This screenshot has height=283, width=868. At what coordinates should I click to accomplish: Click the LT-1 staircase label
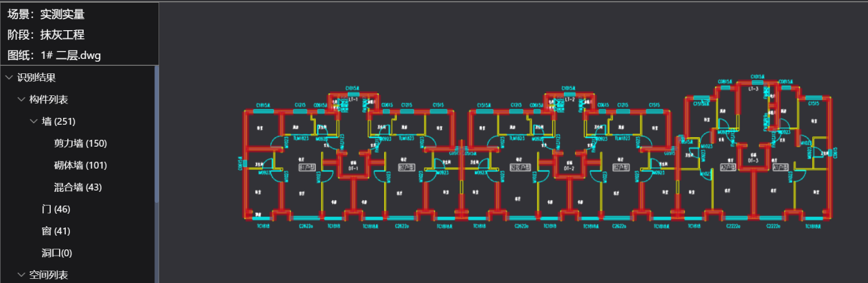[x=354, y=99]
